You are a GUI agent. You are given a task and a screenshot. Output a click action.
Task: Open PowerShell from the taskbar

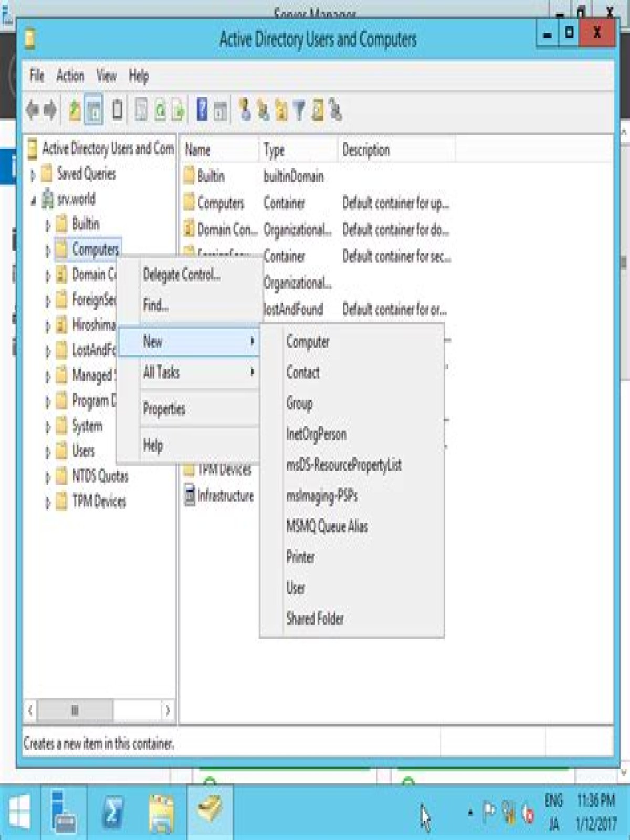[112, 812]
